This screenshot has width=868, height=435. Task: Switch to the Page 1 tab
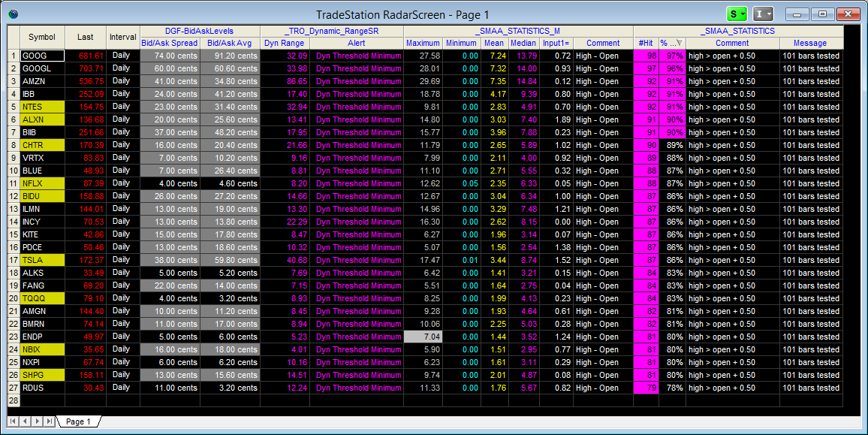(x=78, y=421)
